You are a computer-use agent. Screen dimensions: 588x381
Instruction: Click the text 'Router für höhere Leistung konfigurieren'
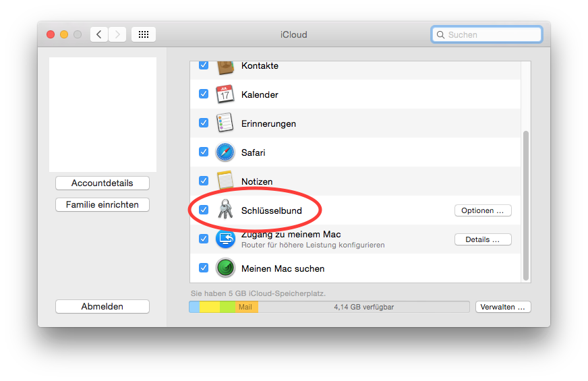[x=313, y=245]
